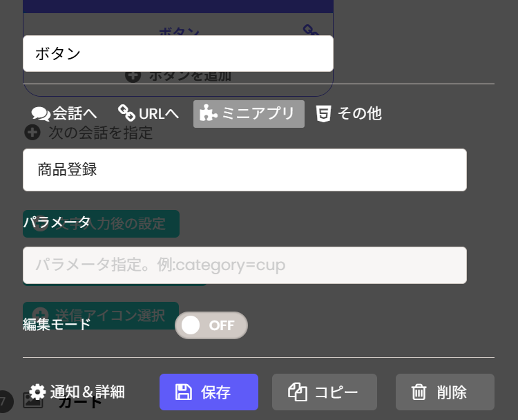This screenshot has height=420, width=518.
Task: Select the カート item label
Action: [80, 402]
